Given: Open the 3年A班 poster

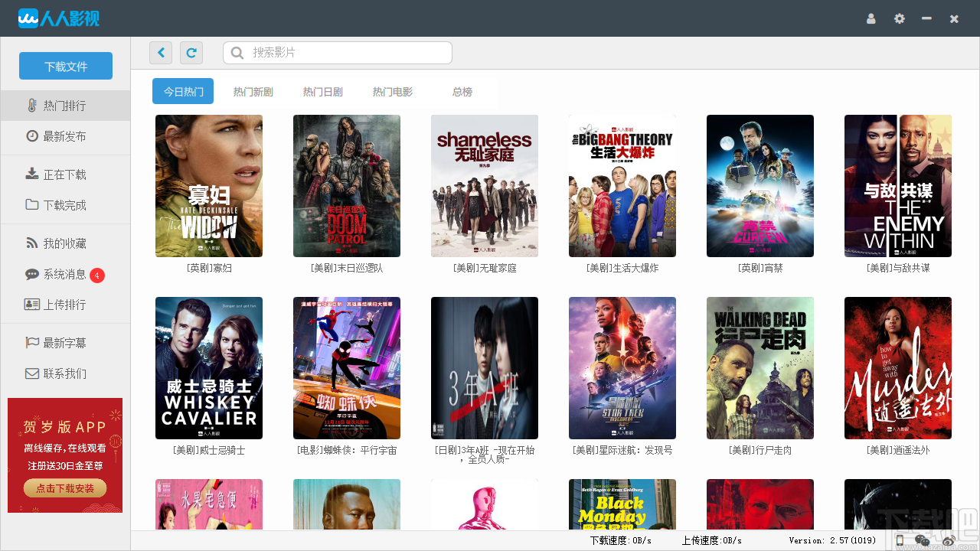Looking at the screenshot, I should (485, 368).
